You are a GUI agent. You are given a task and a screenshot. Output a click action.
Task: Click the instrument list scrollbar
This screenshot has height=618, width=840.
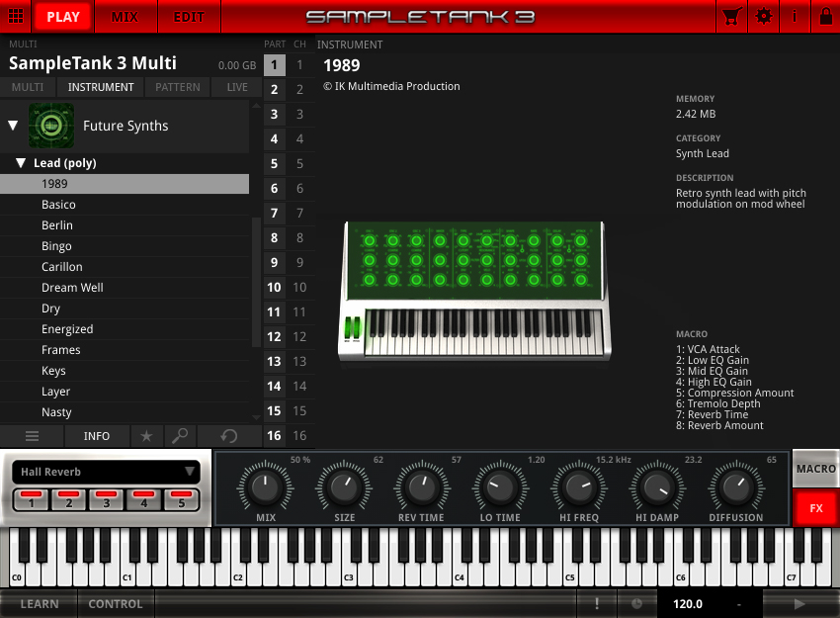256,282
